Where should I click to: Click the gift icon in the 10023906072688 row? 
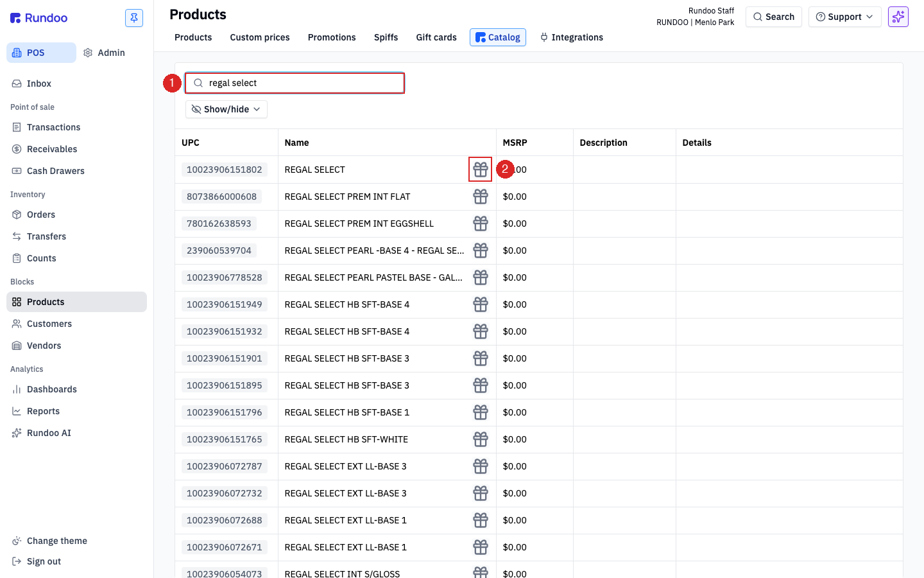[x=481, y=520]
